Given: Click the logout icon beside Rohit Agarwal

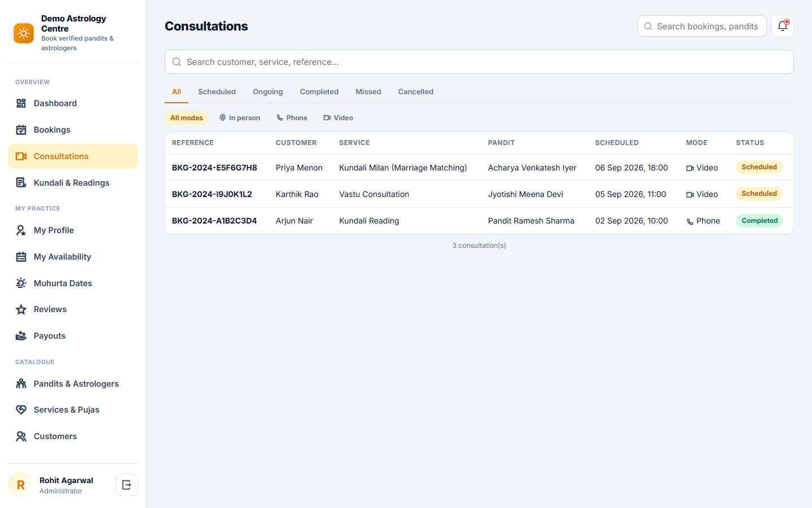Looking at the screenshot, I should 127,485.
